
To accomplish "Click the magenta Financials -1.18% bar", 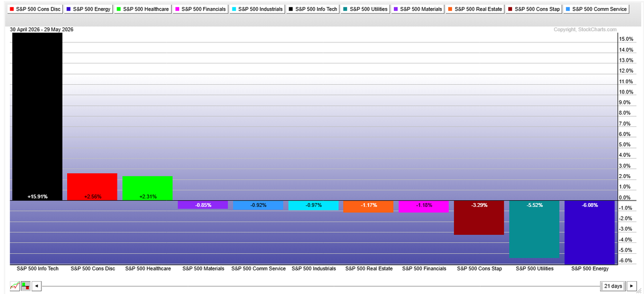I will click(x=423, y=207).
